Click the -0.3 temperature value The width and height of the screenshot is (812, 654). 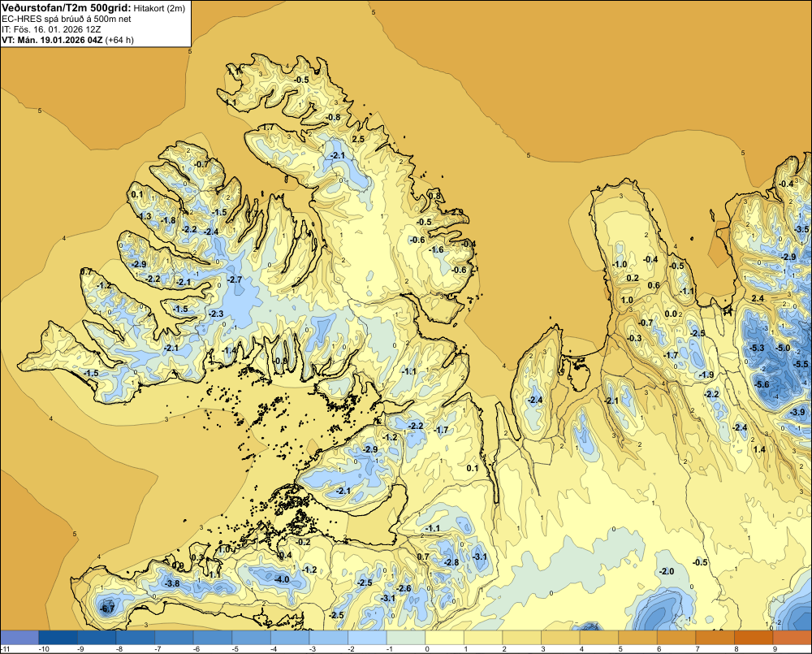634,338
